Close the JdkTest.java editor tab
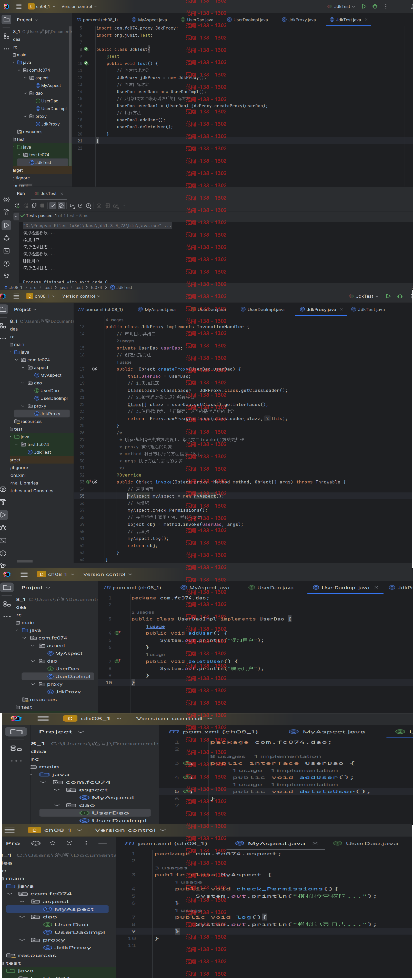The width and height of the screenshot is (413, 980). (x=366, y=20)
